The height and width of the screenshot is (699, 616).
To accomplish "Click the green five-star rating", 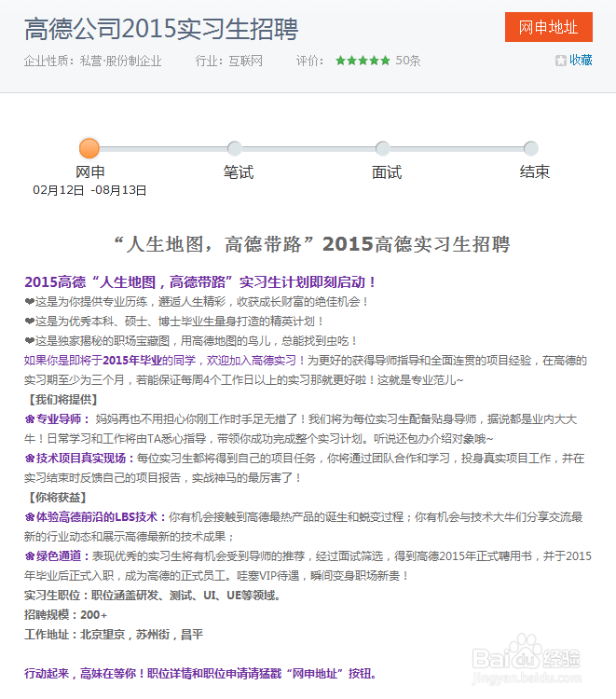I will 363,61.
